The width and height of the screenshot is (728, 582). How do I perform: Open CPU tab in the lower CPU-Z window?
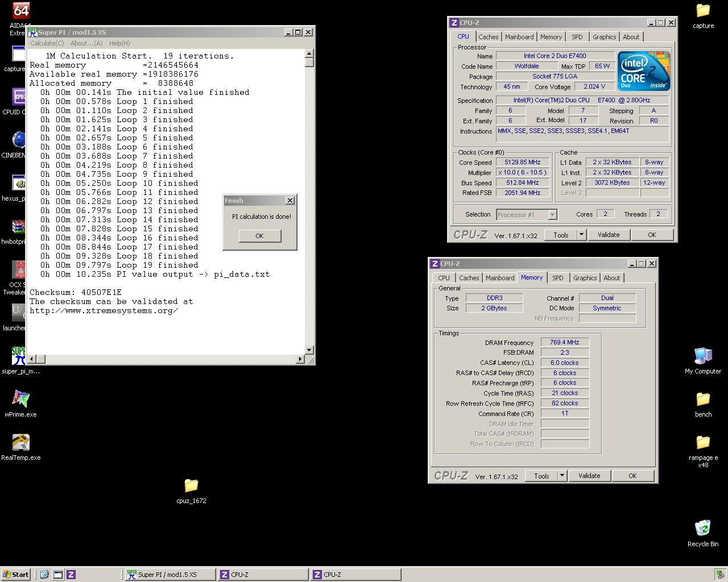tap(444, 278)
